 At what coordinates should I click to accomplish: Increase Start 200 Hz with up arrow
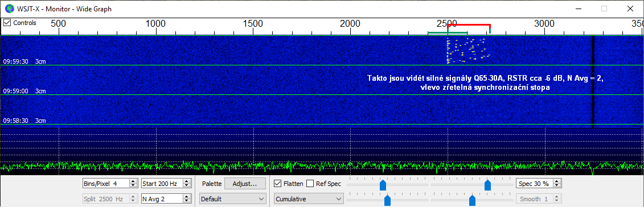tap(187, 181)
